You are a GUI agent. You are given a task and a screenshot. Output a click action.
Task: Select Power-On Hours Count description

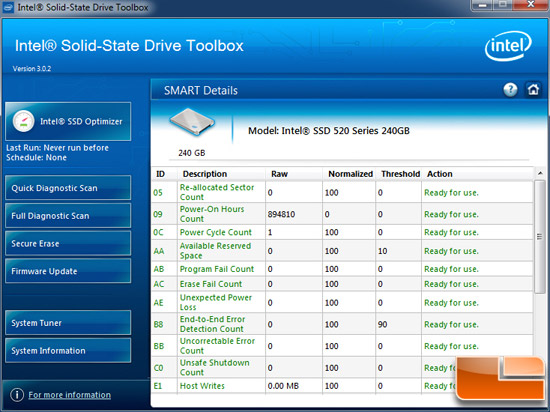(212, 214)
